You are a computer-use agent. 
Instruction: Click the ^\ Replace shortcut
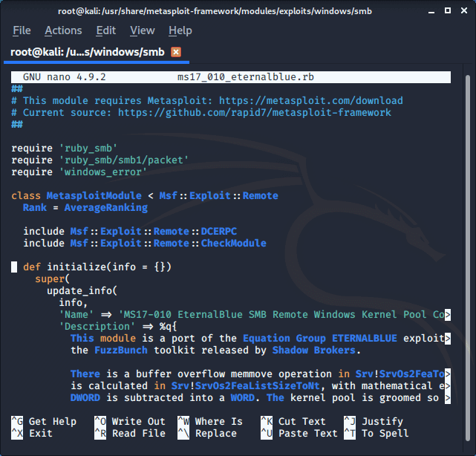pos(207,433)
